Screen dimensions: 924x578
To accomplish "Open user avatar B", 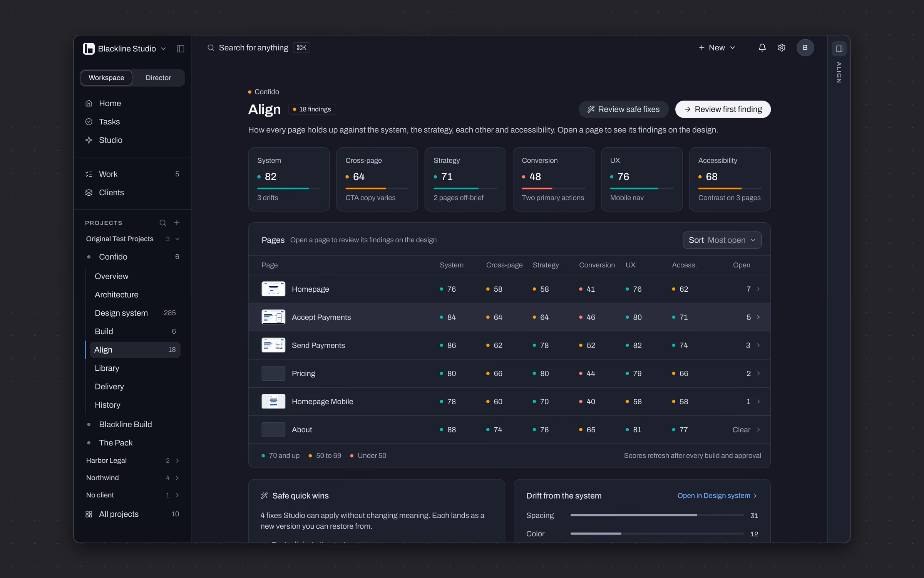I will [805, 48].
